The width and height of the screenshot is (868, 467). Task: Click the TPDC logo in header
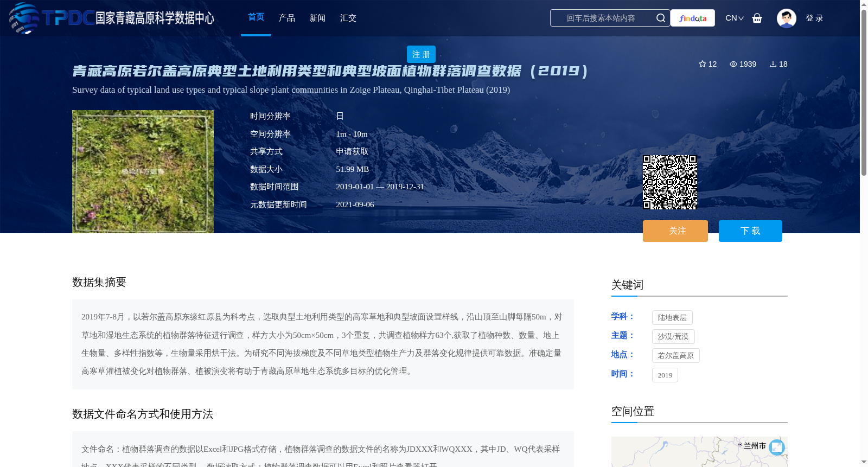pos(112,18)
